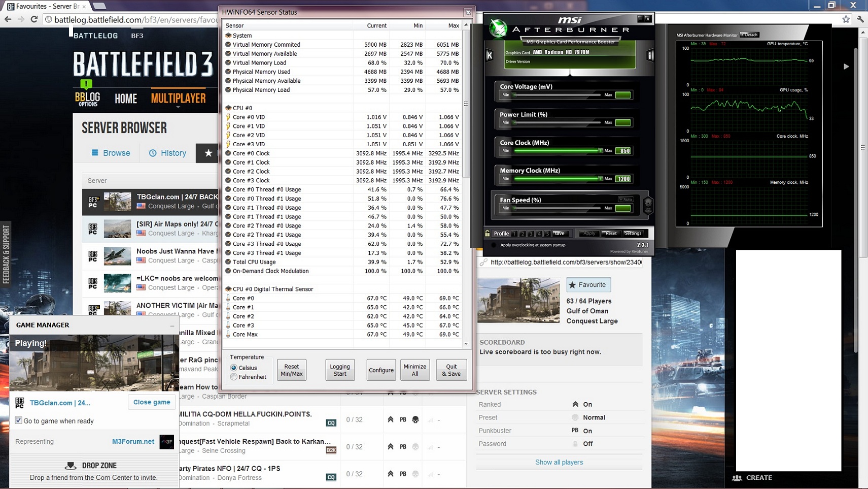This screenshot has width=868, height=489.
Task: Click the Chrome back arrow
Action: pos(8,20)
